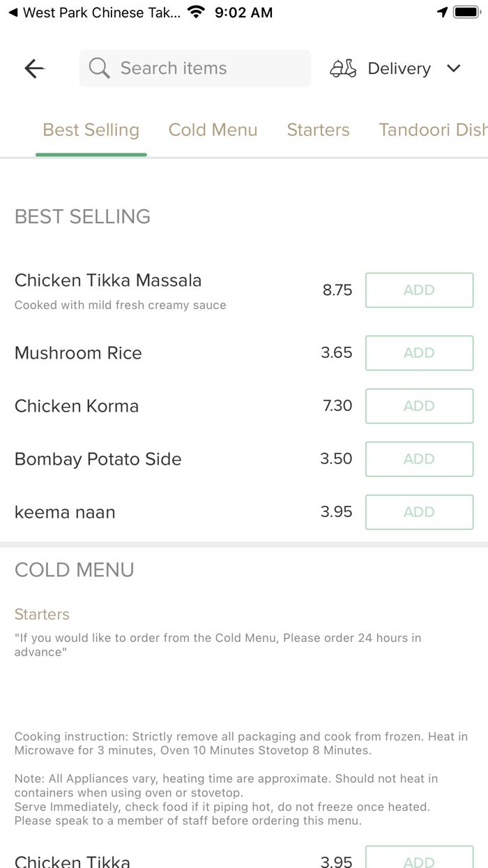This screenshot has width=488, height=868.
Task: Tap the Wi-Fi icon in status bar
Action: click(x=197, y=13)
